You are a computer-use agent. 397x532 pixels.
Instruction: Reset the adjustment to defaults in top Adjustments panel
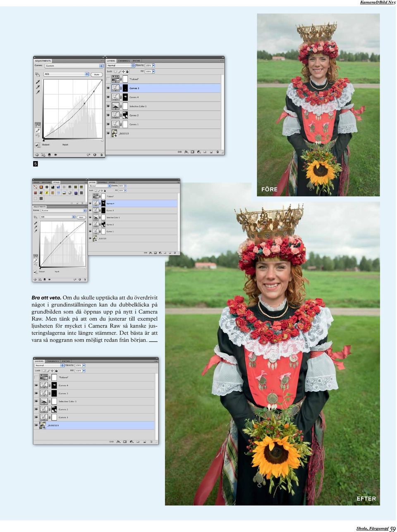[95, 155]
